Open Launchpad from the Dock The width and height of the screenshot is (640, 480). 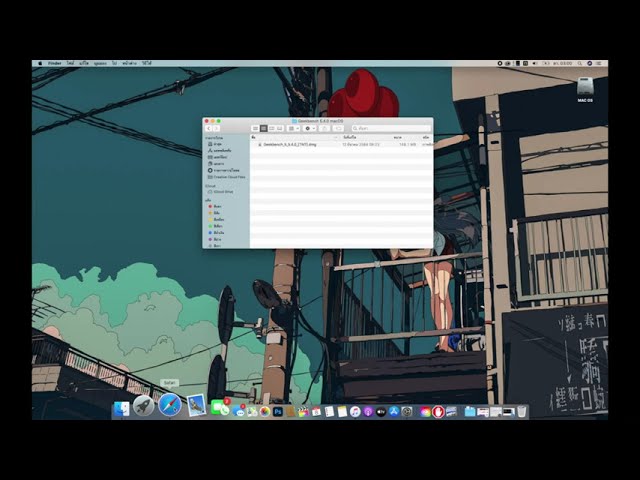143,406
